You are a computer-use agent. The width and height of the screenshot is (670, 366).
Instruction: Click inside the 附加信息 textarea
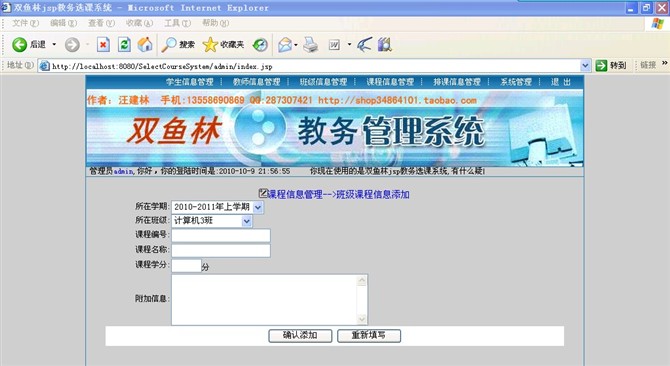(x=264, y=300)
